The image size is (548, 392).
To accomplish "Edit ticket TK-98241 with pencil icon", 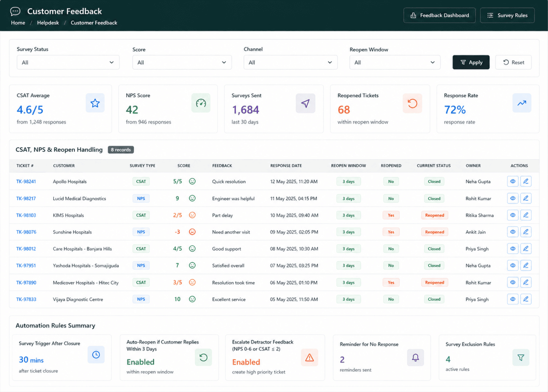I will tap(526, 181).
